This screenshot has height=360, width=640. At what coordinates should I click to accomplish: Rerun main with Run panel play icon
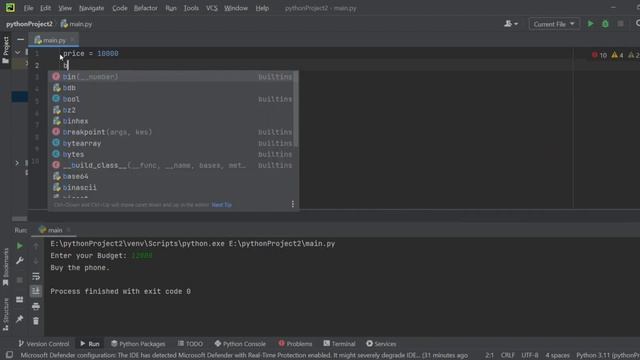(19, 246)
